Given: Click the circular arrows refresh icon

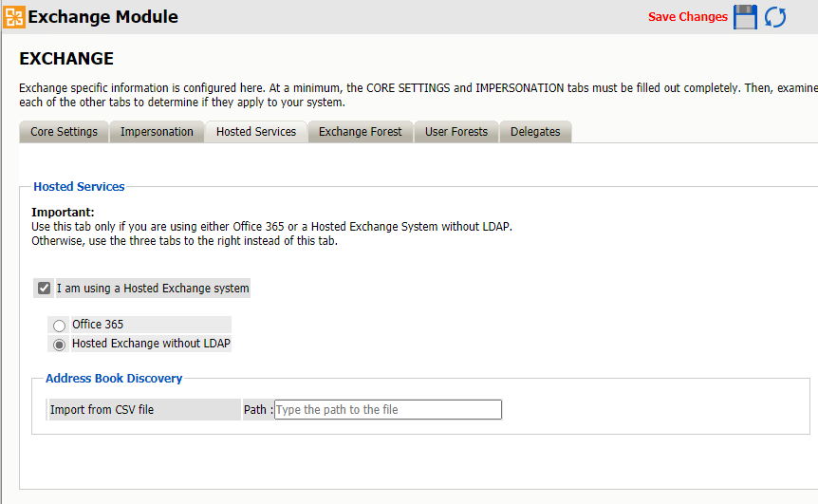Looking at the screenshot, I should [x=775, y=17].
